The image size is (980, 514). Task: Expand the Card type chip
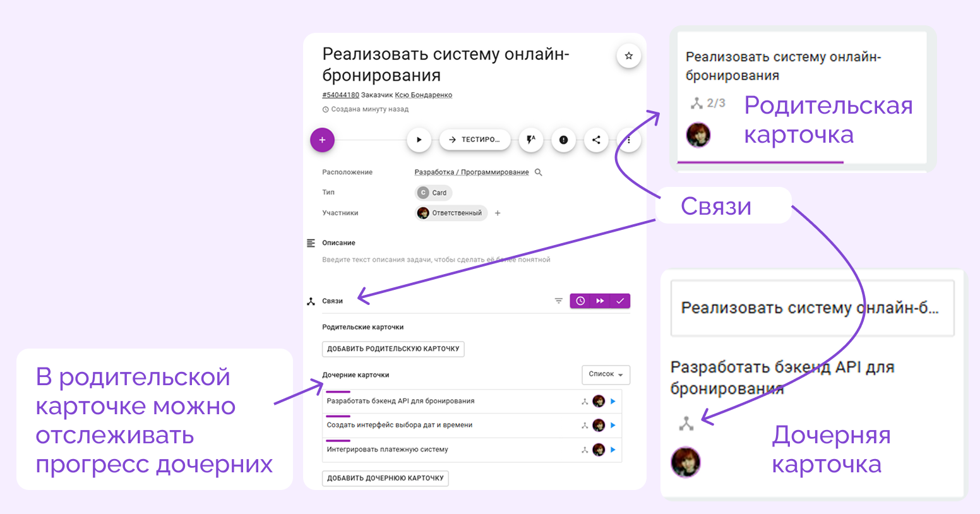[433, 193]
